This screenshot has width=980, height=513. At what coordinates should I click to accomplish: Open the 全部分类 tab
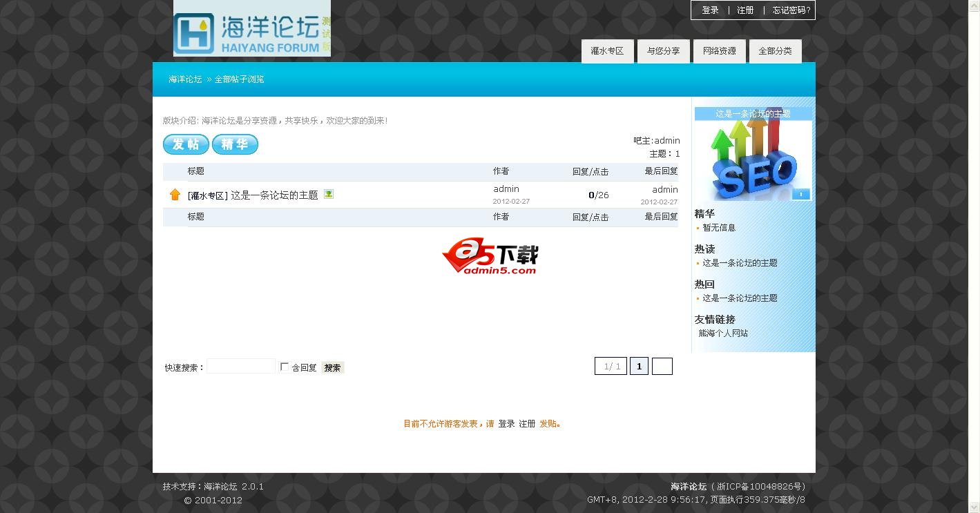pos(775,51)
